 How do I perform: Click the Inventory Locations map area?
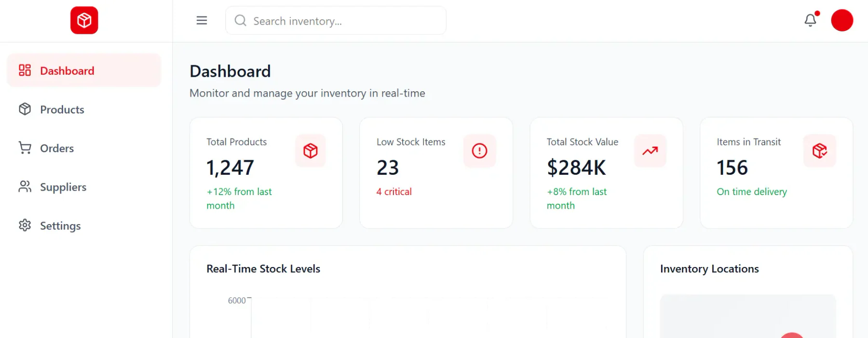(x=748, y=316)
